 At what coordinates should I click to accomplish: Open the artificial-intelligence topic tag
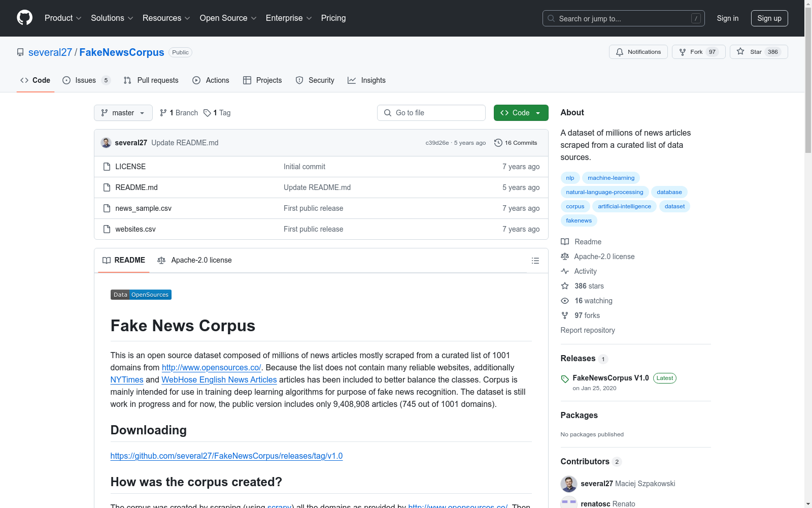(624, 206)
